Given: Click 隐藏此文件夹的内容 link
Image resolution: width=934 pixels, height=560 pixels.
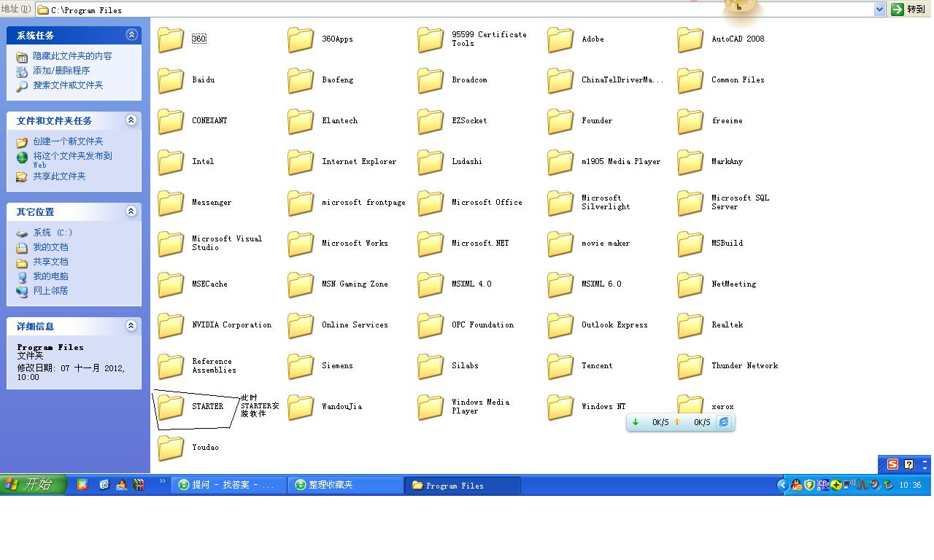Looking at the screenshot, I should point(72,56).
